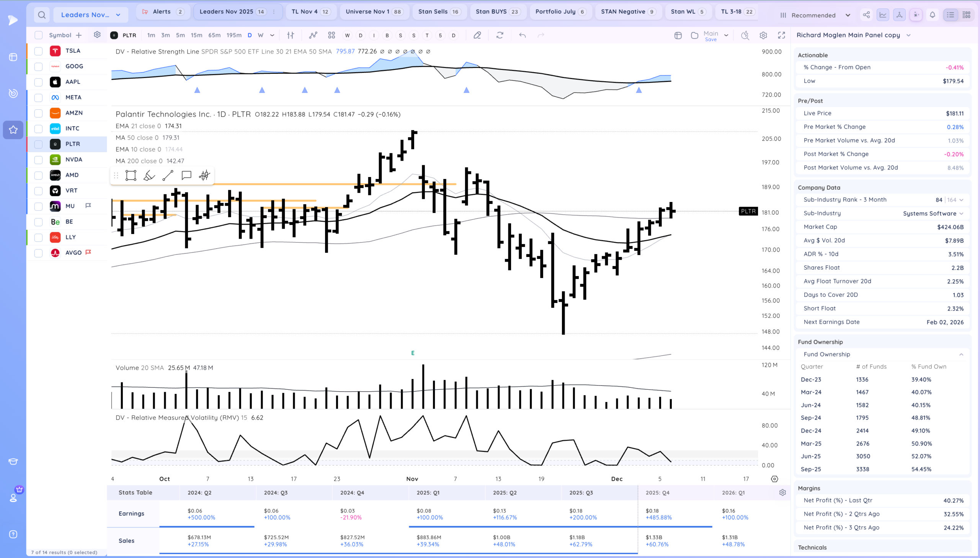Tick the NVDA row checkbox

(x=38, y=160)
